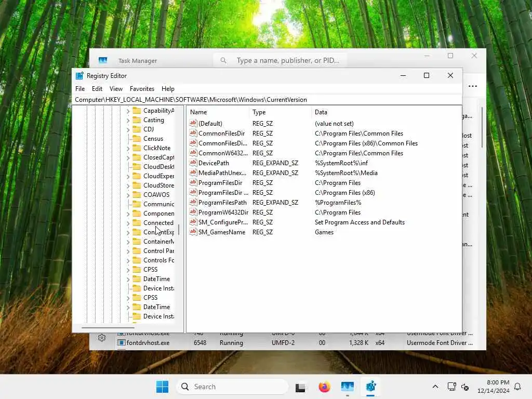Viewport: 532px width, 399px height.
Task: Click the taskbar Search box
Action: (x=232, y=387)
